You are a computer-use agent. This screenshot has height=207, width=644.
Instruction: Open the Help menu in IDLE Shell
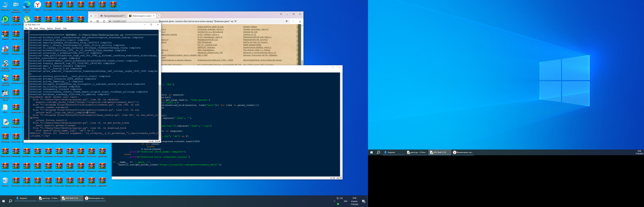click(65, 28)
